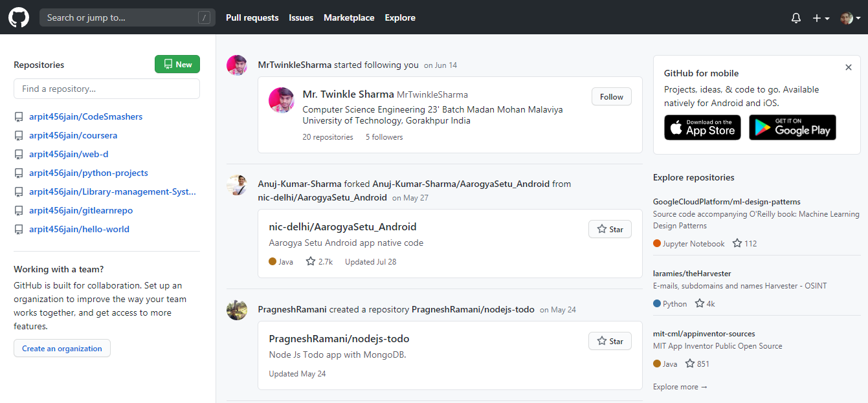Go to Marketplace in the header
The image size is (868, 403).
coord(349,17)
